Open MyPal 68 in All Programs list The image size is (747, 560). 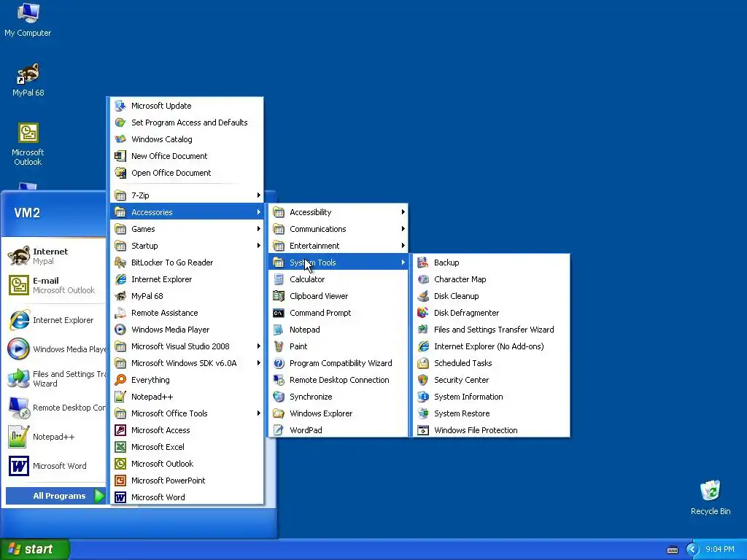coord(187,296)
